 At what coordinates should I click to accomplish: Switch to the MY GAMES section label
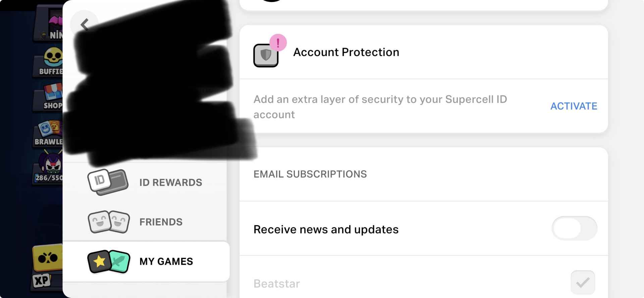pyautogui.click(x=166, y=262)
